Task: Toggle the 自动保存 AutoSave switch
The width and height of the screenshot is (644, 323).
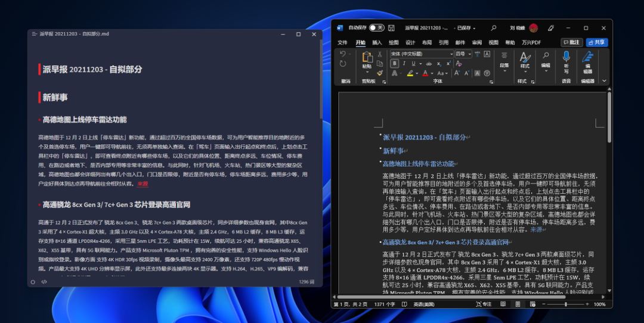Action: pyautogui.click(x=376, y=28)
